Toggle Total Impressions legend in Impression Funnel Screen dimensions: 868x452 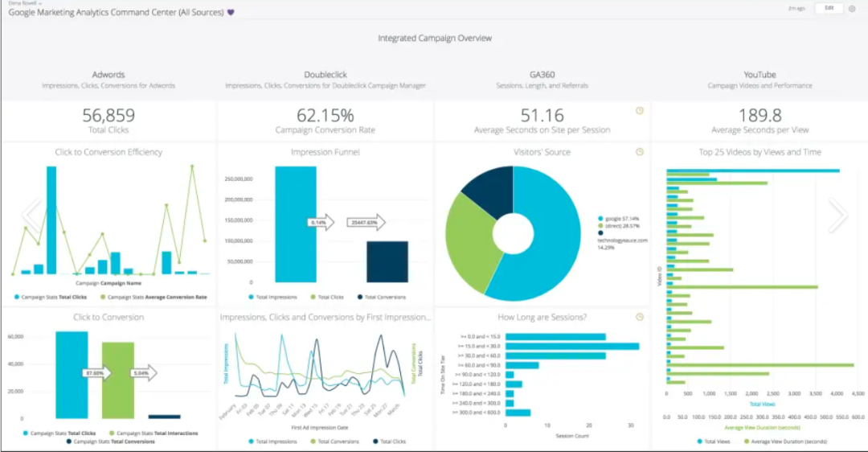click(273, 297)
